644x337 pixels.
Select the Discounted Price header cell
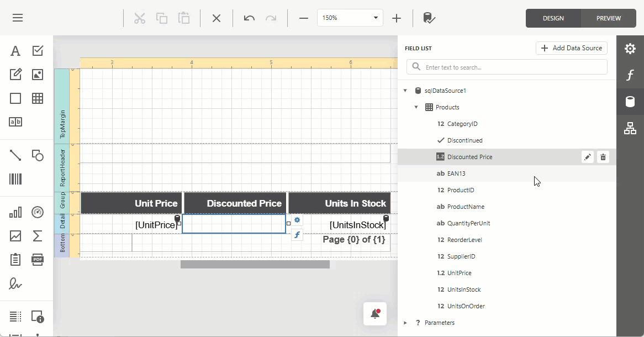[x=235, y=203]
